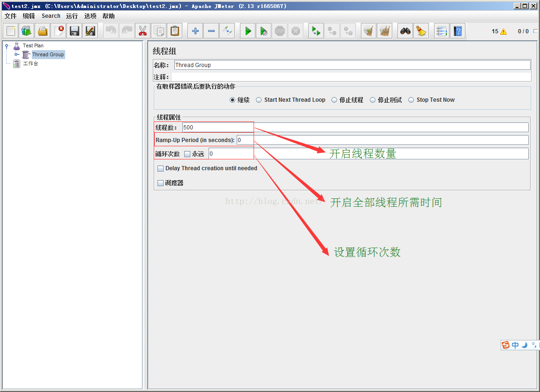Open a test plan file with folder icon
This screenshot has width=540, height=392.
point(43,31)
